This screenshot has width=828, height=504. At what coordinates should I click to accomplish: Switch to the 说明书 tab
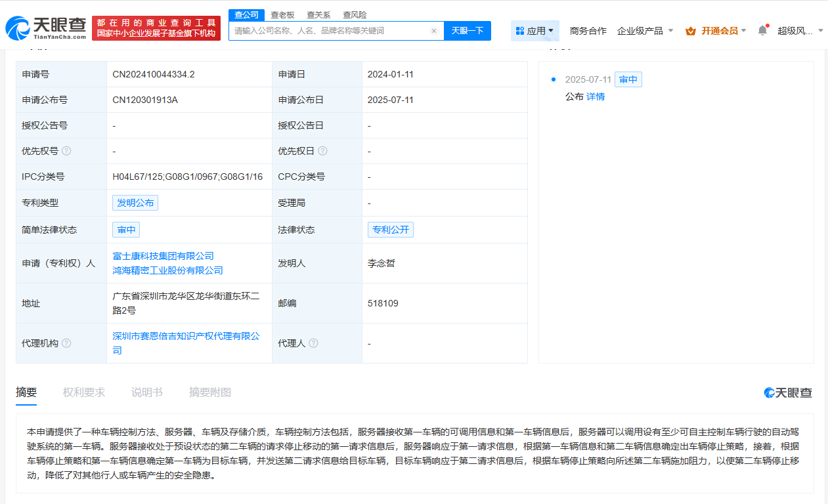click(146, 392)
